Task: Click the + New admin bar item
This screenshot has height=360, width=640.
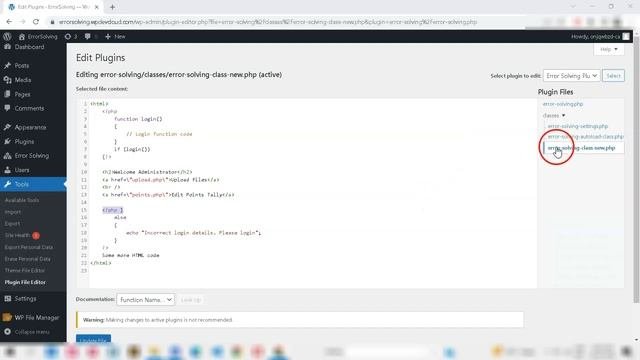Action: (x=115, y=36)
